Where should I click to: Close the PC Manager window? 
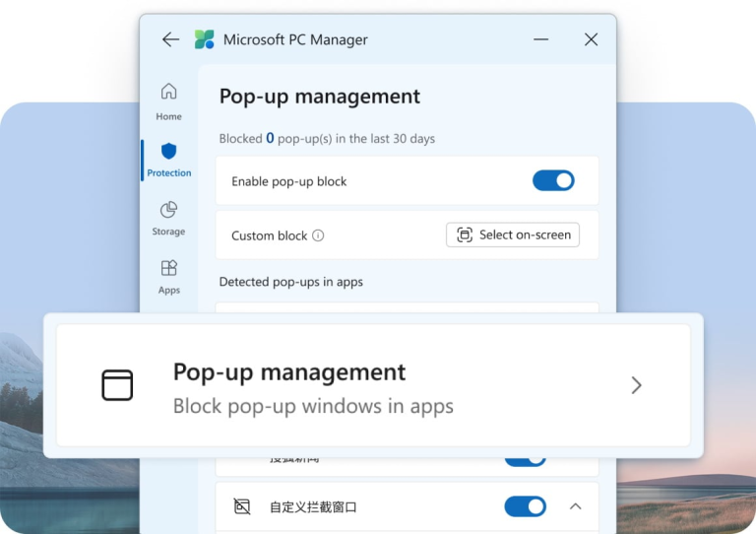(x=591, y=39)
